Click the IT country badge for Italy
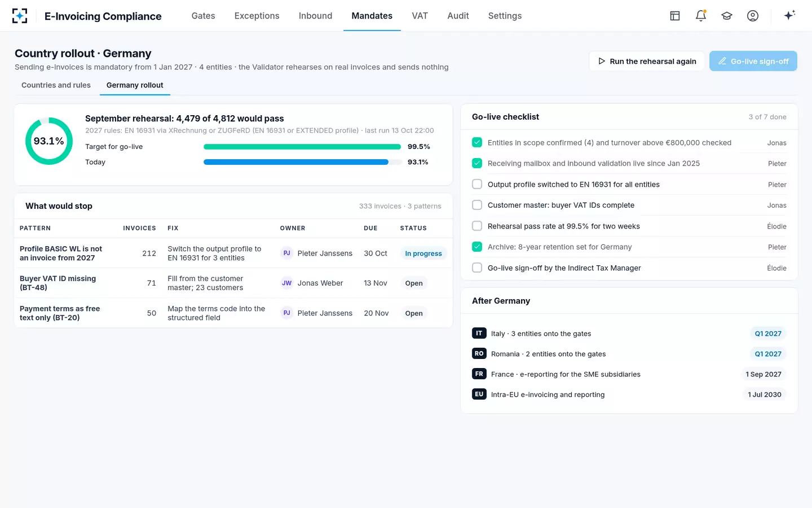This screenshot has height=508, width=812. tap(479, 334)
